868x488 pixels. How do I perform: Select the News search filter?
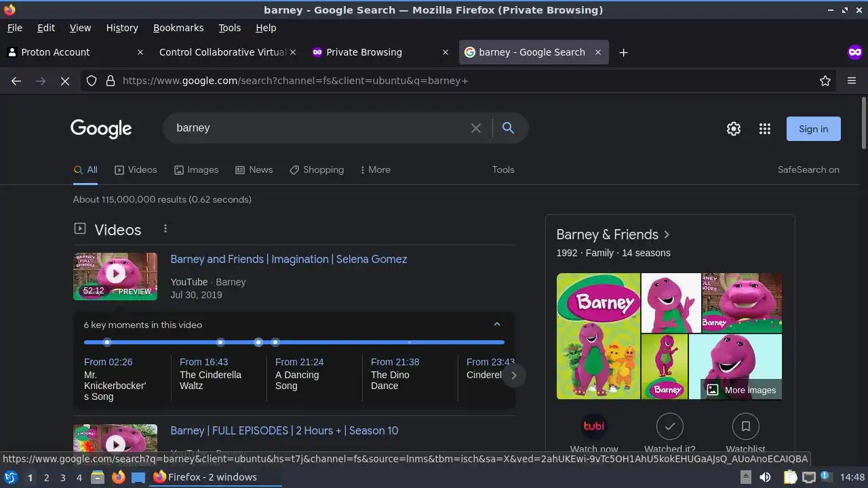coord(254,169)
